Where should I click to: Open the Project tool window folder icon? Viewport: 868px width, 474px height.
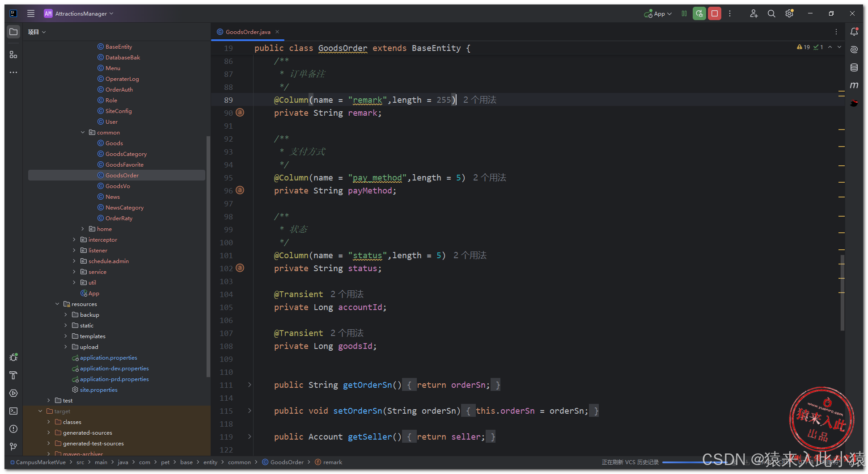point(13,32)
